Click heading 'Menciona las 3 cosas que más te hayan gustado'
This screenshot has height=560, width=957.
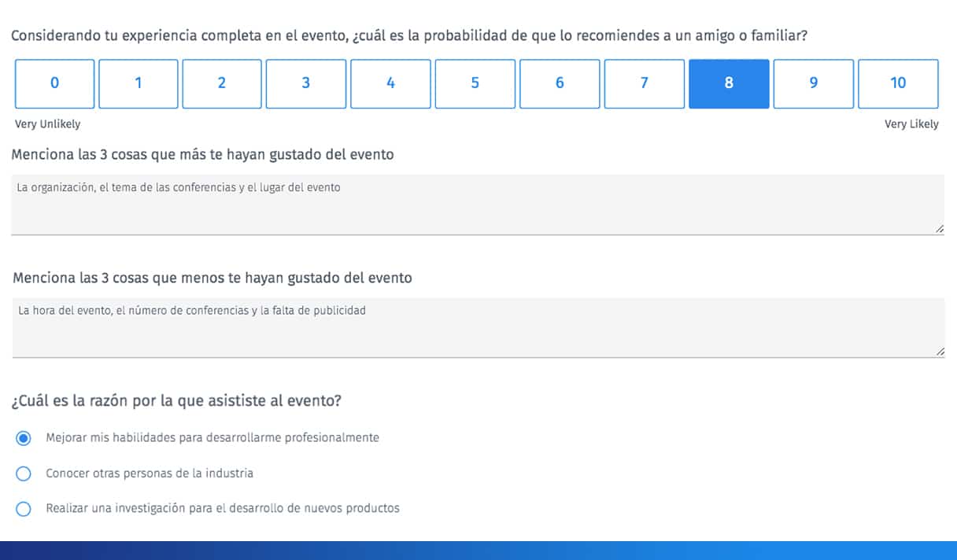(x=203, y=155)
